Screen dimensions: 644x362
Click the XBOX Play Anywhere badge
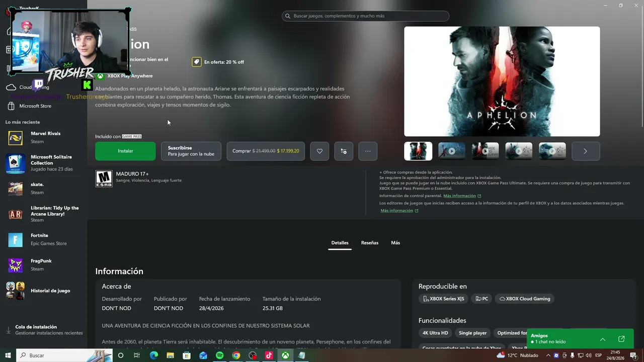tap(124, 76)
